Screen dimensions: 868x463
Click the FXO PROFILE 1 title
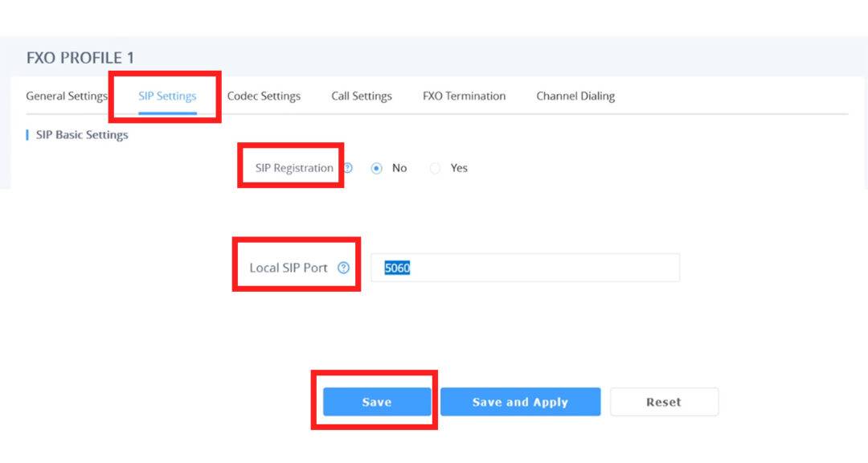(x=80, y=58)
